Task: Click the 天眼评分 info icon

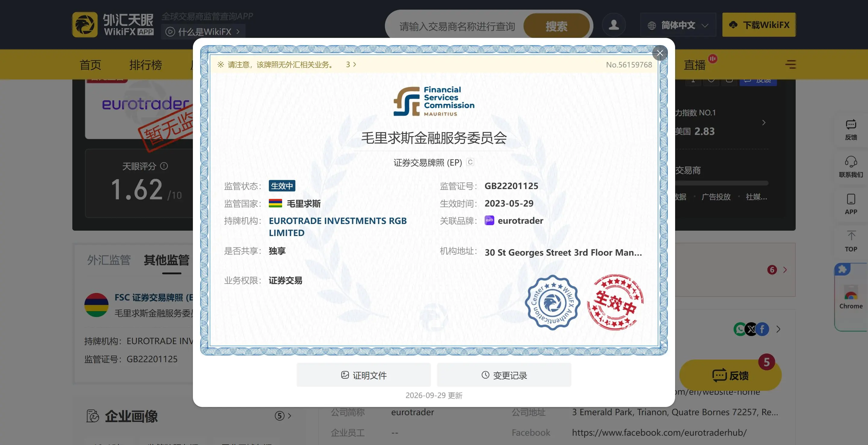Action: point(164,166)
